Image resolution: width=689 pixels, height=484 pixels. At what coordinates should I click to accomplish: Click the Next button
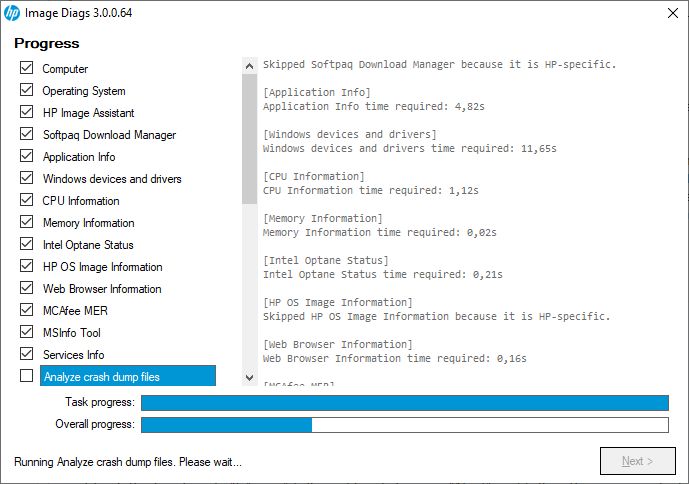pos(638,461)
